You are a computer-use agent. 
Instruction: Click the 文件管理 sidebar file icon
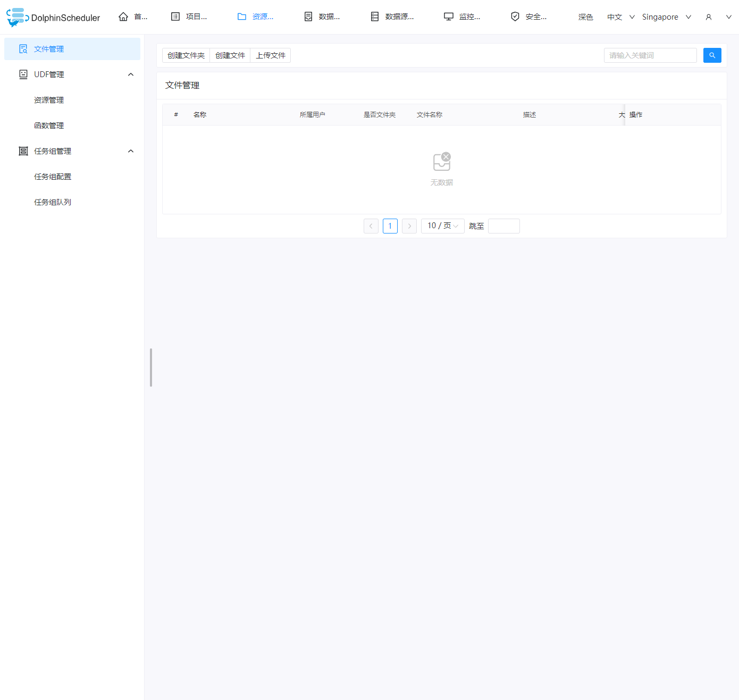23,49
